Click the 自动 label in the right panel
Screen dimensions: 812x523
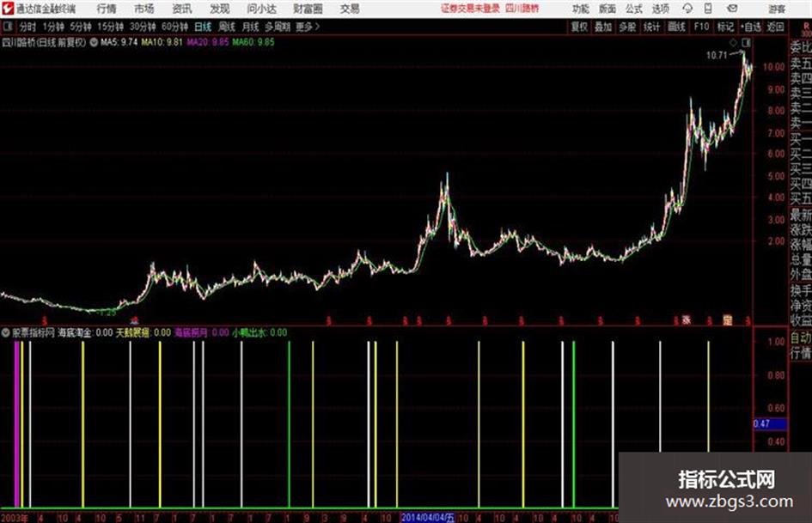pos(801,338)
